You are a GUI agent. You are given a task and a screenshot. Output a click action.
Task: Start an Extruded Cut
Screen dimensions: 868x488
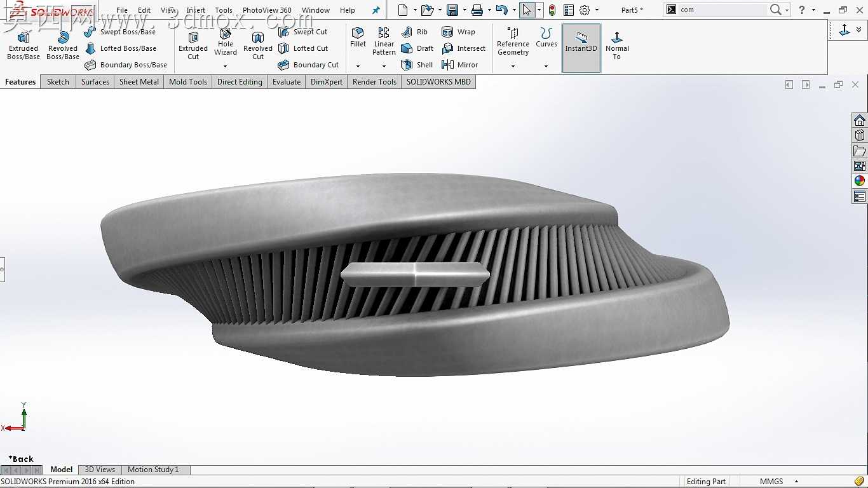point(193,46)
